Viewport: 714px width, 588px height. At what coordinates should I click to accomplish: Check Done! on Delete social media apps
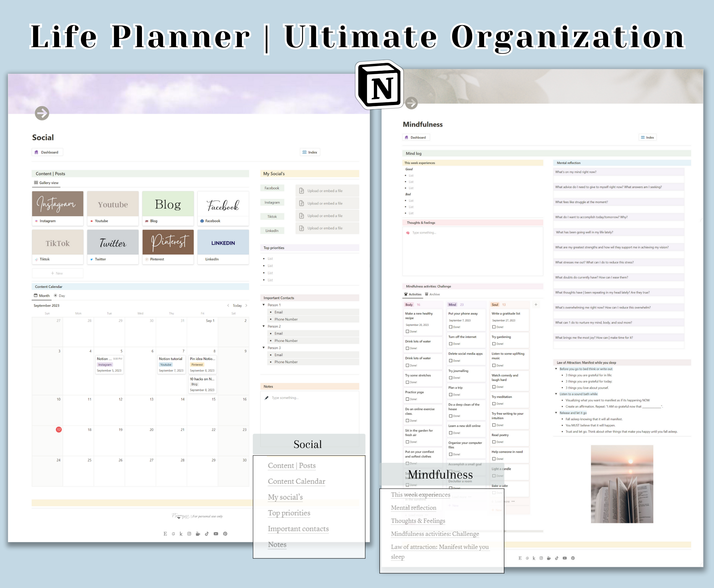point(451,361)
